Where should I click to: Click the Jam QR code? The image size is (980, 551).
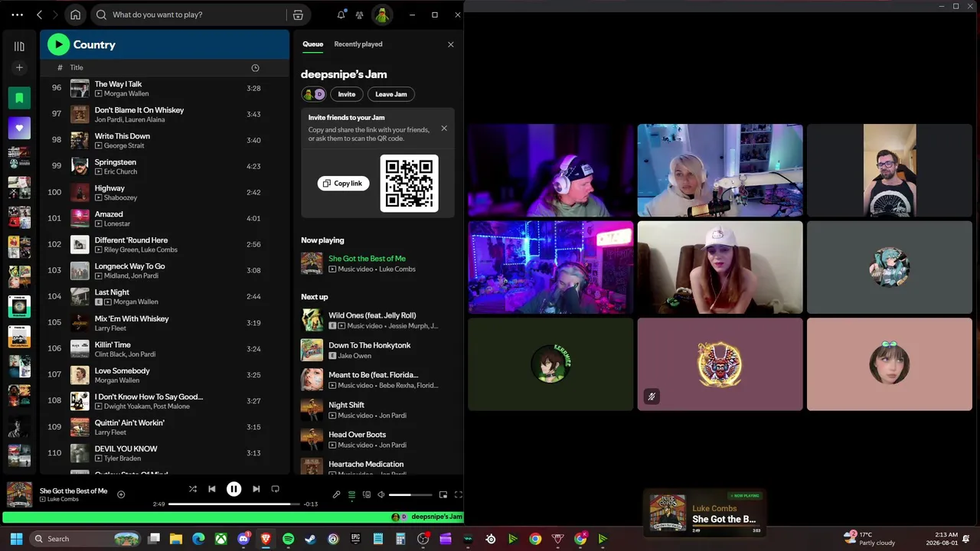[x=410, y=184]
